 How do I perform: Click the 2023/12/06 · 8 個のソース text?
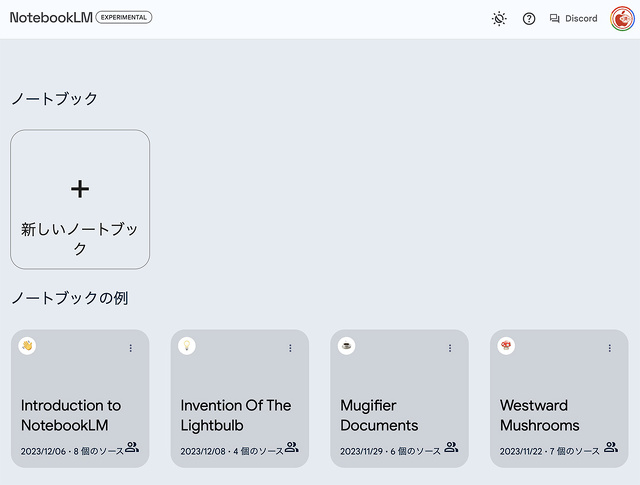click(x=72, y=451)
